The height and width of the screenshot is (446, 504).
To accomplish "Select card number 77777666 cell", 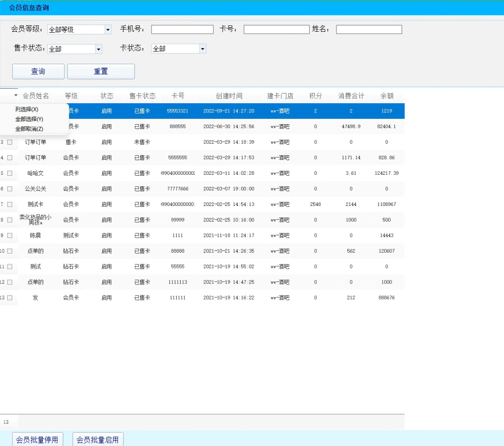I will click(177, 189).
